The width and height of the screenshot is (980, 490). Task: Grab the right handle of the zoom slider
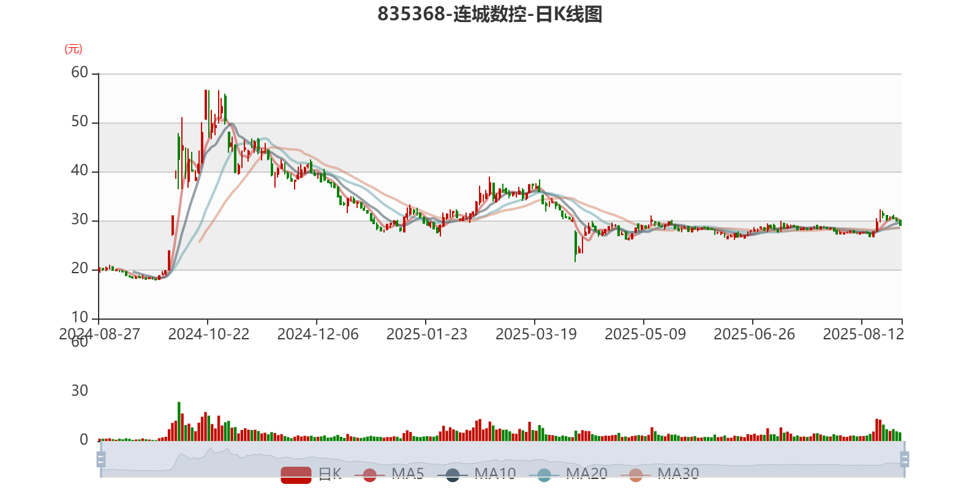click(904, 459)
